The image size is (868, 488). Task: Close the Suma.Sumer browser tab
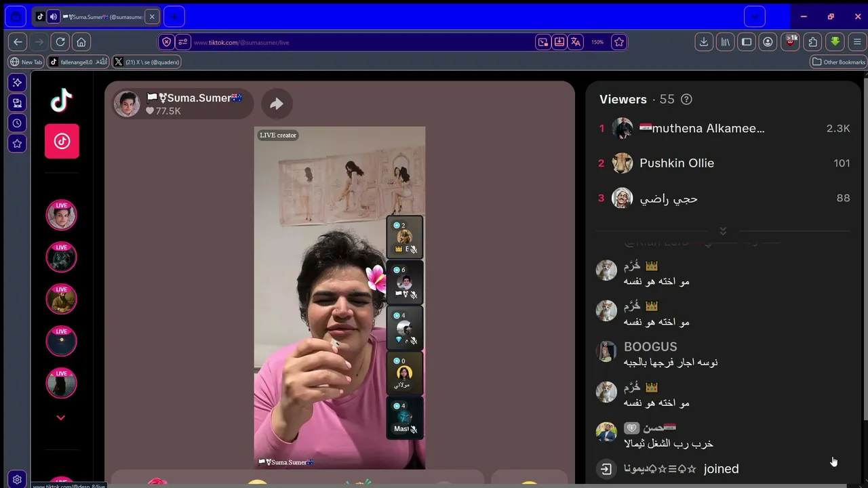pos(152,17)
